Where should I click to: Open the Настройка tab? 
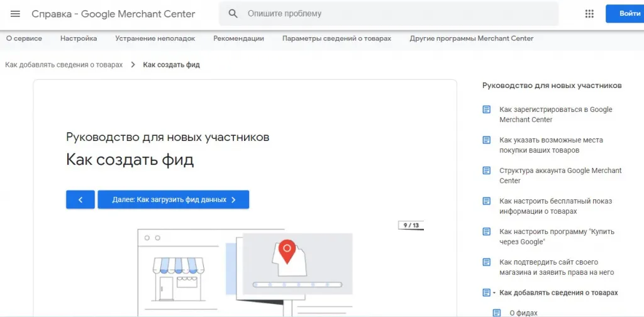tap(79, 38)
